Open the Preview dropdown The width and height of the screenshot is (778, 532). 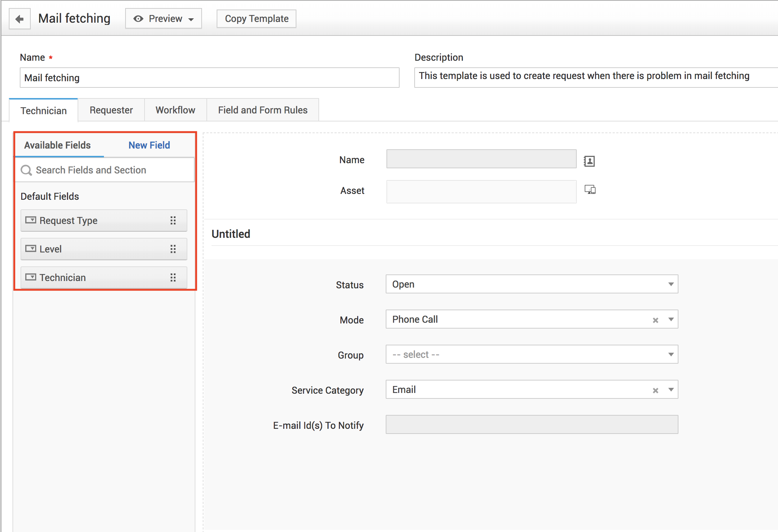coord(164,19)
